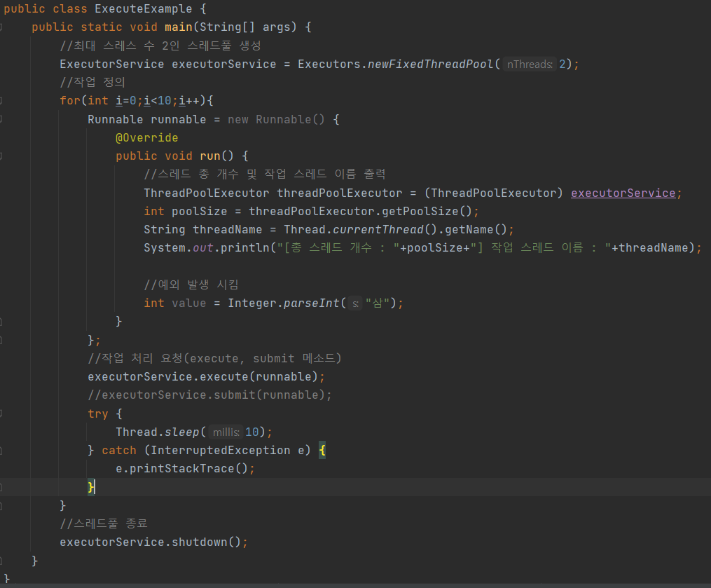Click the s: parameter inlay hint
711x588 pixels.
(356, 303)
